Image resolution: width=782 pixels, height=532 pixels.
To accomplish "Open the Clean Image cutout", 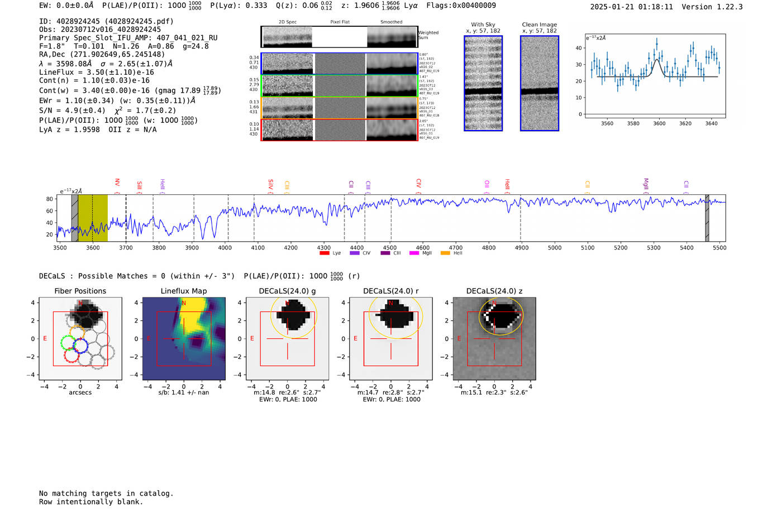I will pyautogui.click(x=540, y=83).
